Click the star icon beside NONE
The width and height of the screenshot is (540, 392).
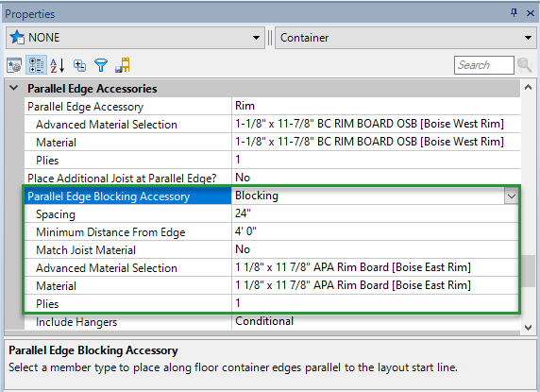(17, 37)
